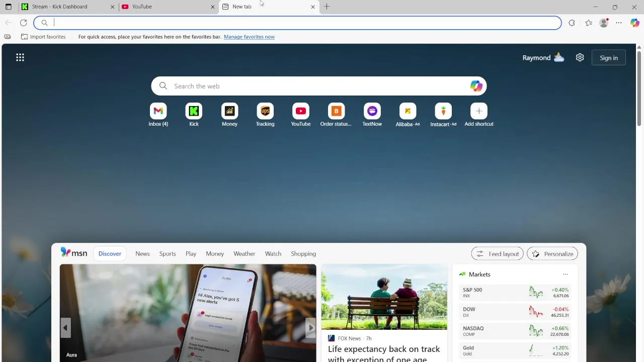Click Import favorites button

(43, 37)
